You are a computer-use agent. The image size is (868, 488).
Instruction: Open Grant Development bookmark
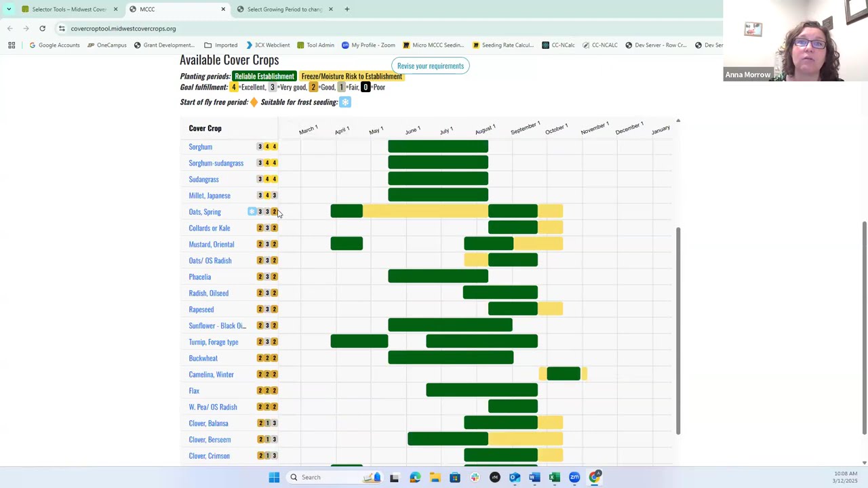(x=164, y=45)
